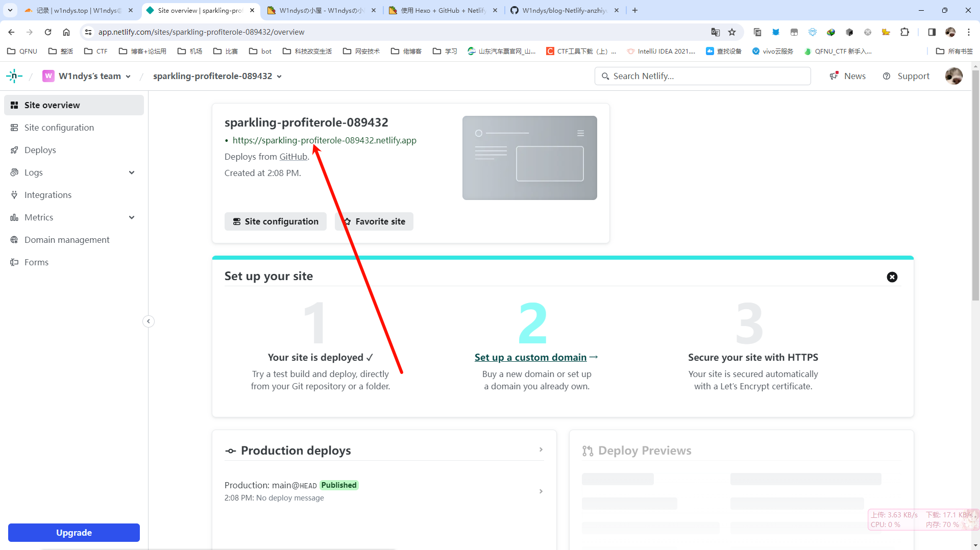The image size is (980, 550).
Task: Click the site preview thumbnail
Action: click(529, 158)
